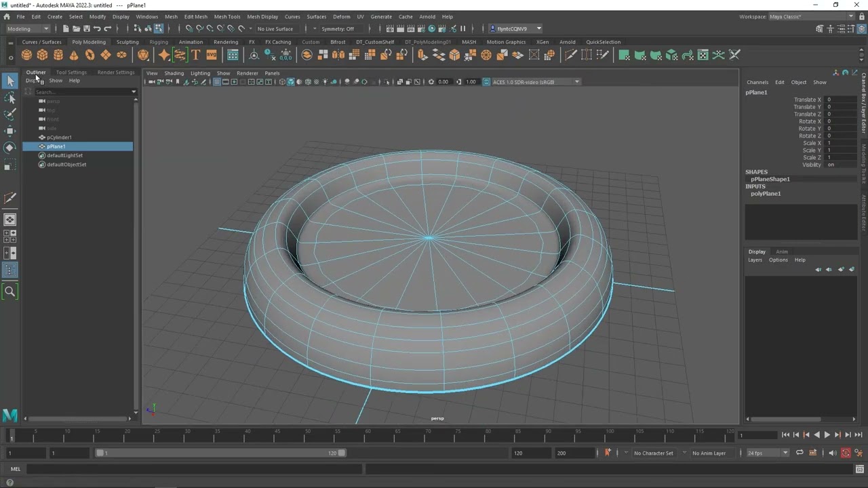The image size is (868, 488).
Task: Open No Character Set dropdown
Action: (x=653, y=453)
